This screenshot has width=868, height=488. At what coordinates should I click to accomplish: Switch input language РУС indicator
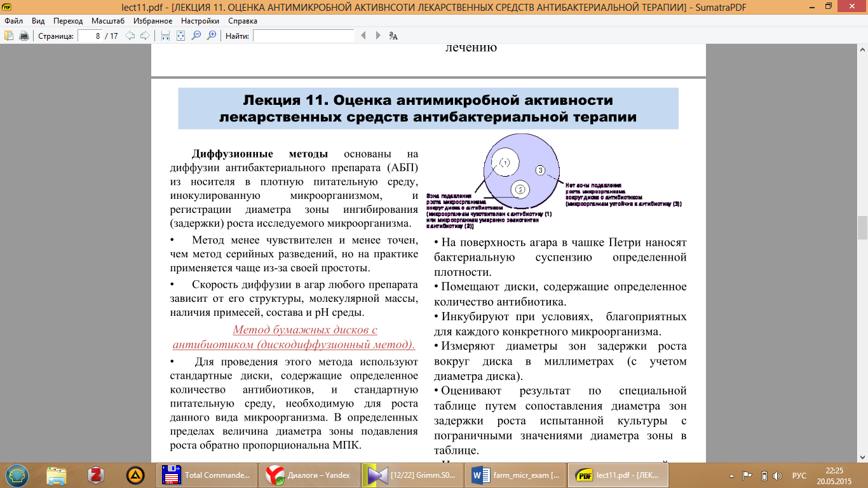pos(799,475)
